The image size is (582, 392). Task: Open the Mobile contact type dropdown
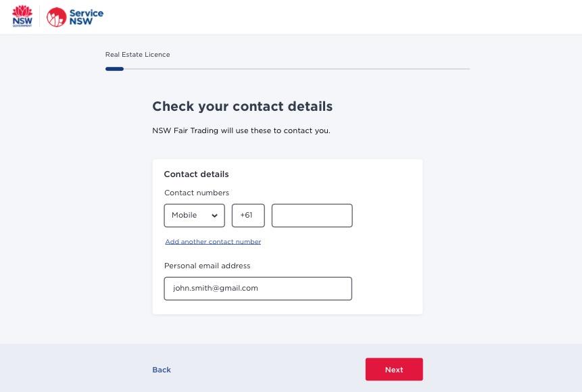194,216
